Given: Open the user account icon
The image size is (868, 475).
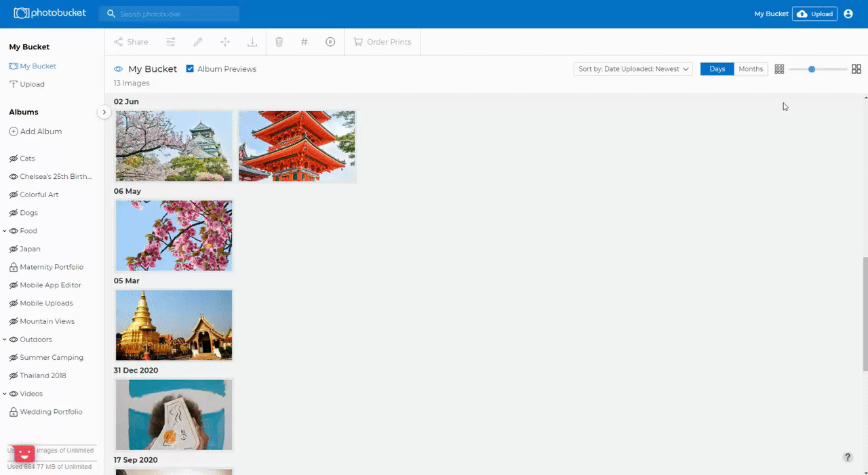Looking at the screenshot, I should pos(848,14).
